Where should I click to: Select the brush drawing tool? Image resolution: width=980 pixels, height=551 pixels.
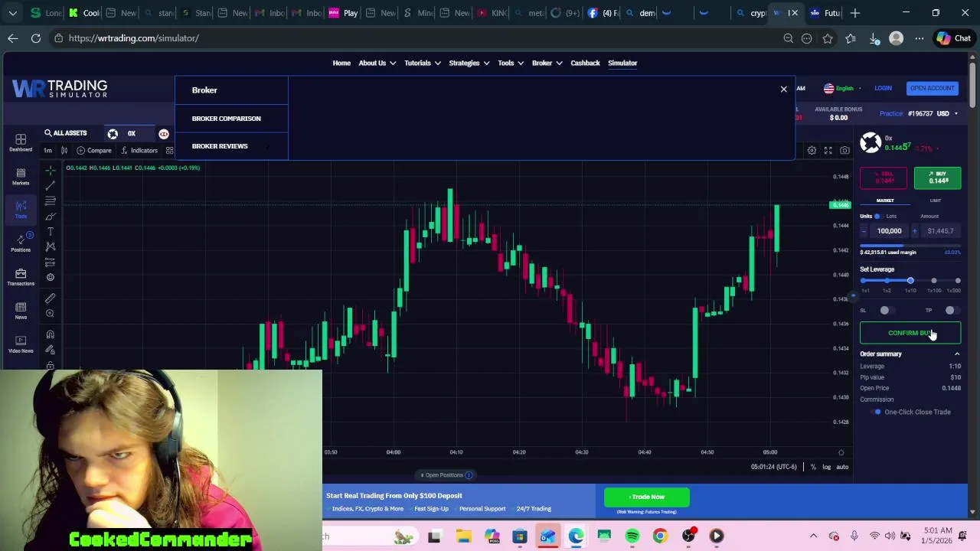click(x=50, y=217)
